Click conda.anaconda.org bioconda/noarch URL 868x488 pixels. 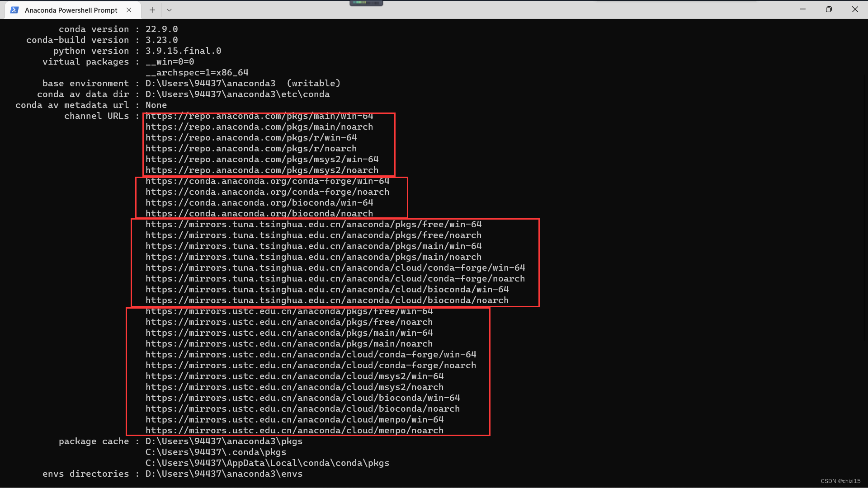click(259, 214)
